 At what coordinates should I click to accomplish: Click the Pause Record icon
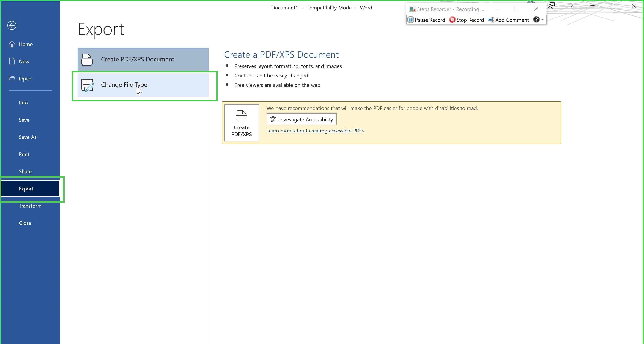tap(410, 20)
